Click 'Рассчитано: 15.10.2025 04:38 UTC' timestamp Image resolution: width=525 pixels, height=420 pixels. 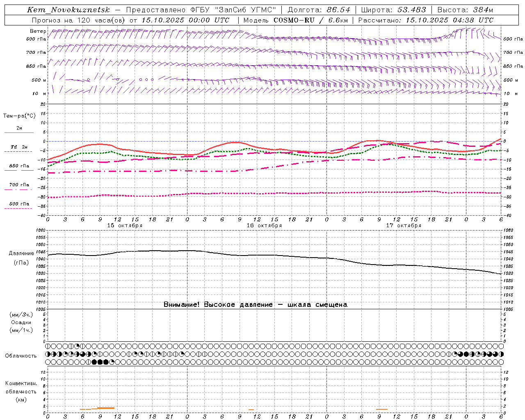426,20
